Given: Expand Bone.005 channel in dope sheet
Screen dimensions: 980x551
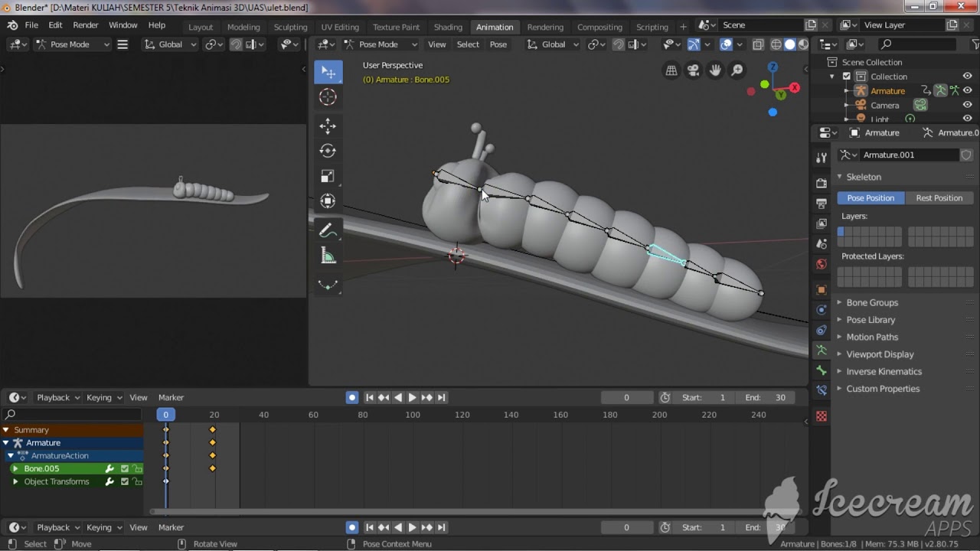Looking at the screenshot, I should click(x=15, y=469).
